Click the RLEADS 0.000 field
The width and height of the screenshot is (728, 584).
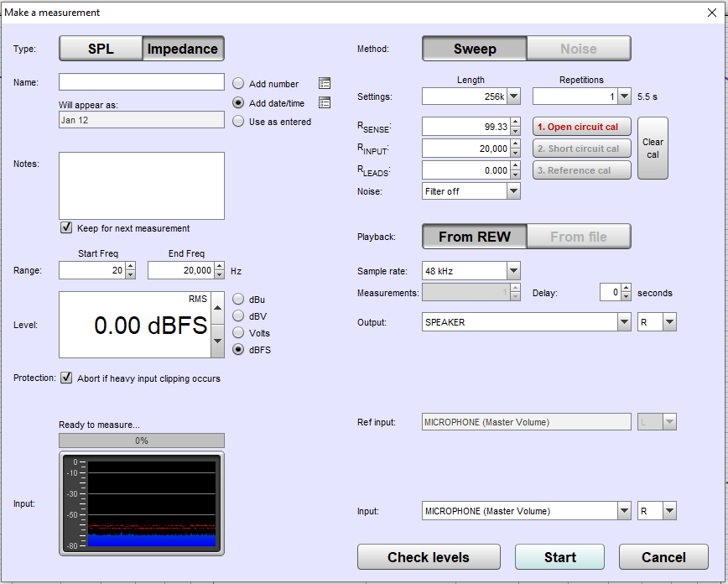point(466,170)
